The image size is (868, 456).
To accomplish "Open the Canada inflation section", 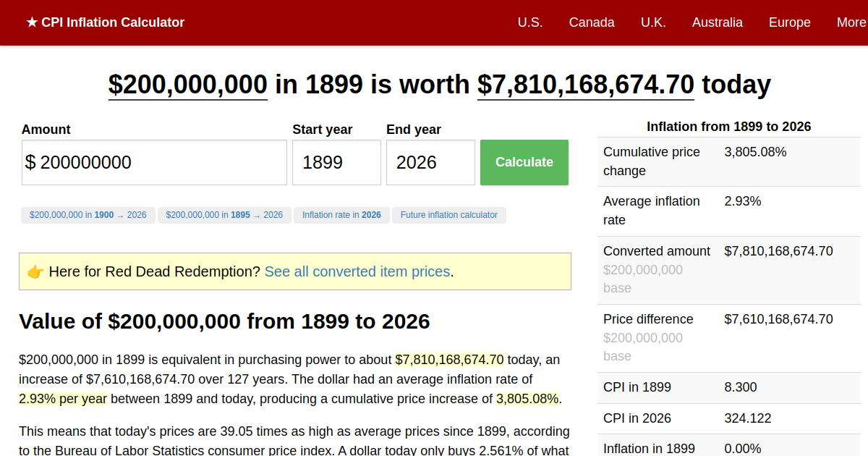I will (592, 22).
